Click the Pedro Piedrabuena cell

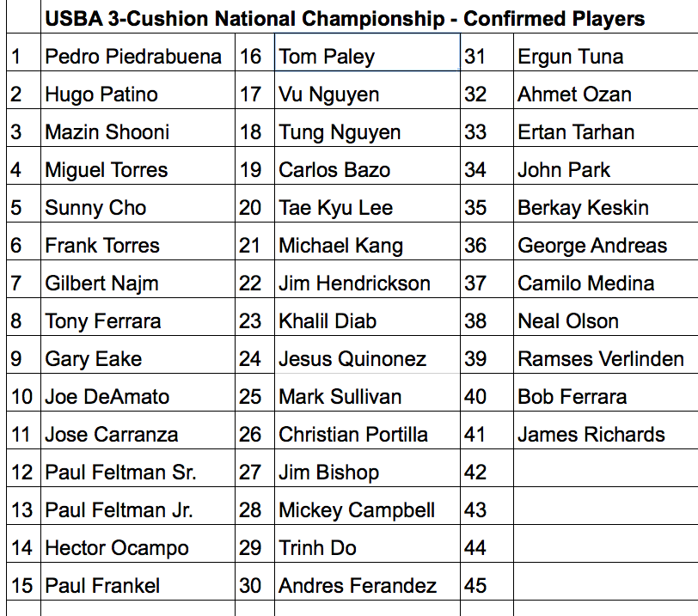[x=138, y=52]
